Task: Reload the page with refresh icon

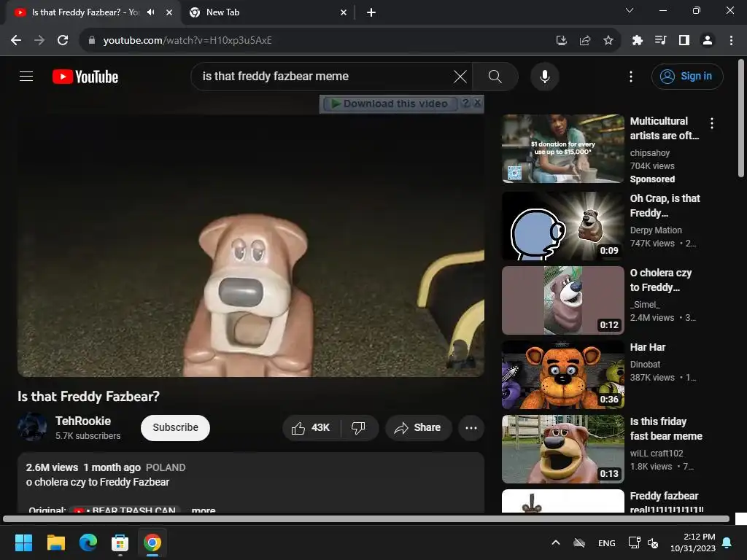Action: [63, 41]
